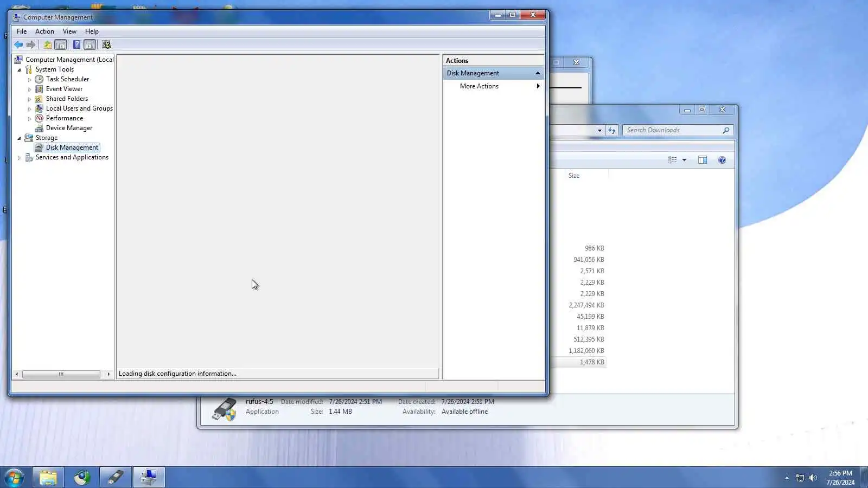Toggle the Show/Hide Console Tree icon

tap(61, 45)
